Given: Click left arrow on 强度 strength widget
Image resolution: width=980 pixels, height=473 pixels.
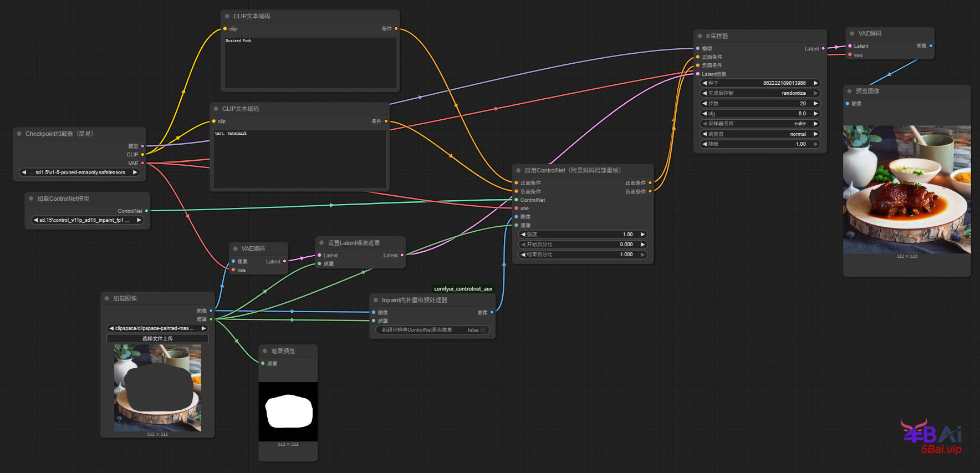Looking at the screenshot, I should click(523, 235).
